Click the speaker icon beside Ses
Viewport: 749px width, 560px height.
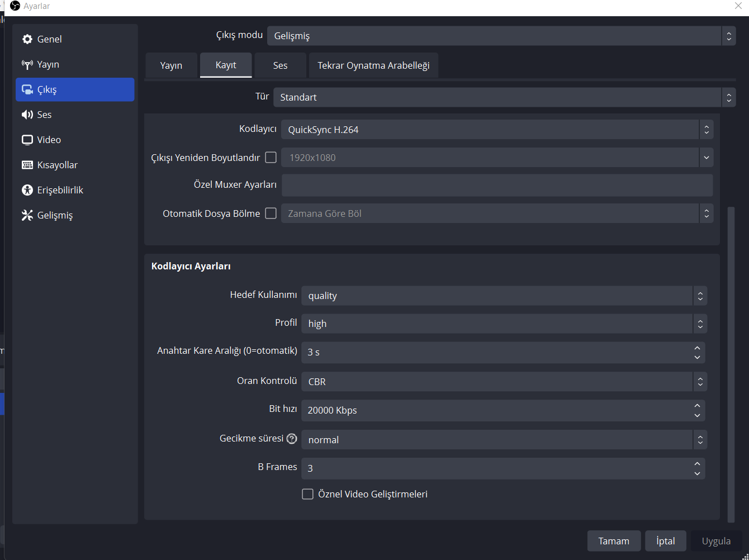tap(27, 115)
